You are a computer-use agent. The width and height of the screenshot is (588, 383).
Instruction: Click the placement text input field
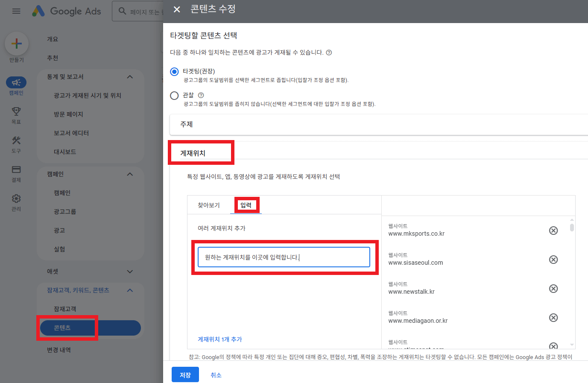tap(284, 257)
